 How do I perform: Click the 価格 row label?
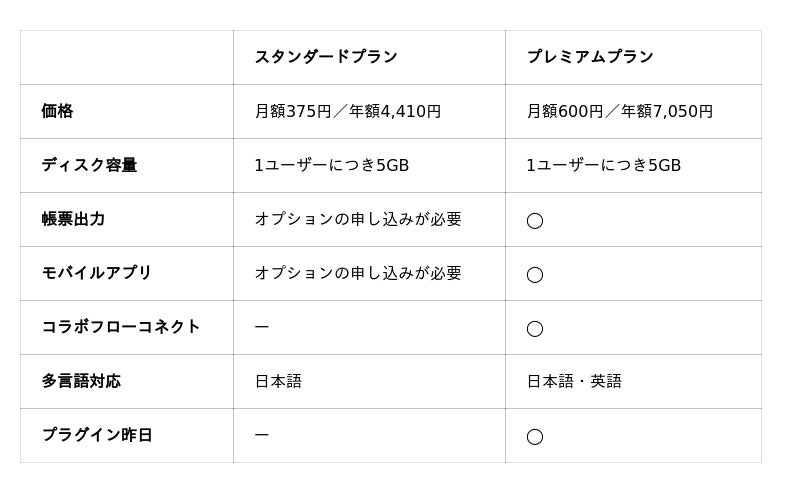tap(57, 111)
